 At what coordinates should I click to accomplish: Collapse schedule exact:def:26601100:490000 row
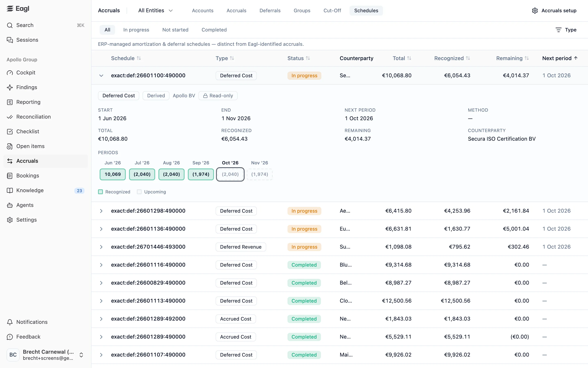[101, 76]
